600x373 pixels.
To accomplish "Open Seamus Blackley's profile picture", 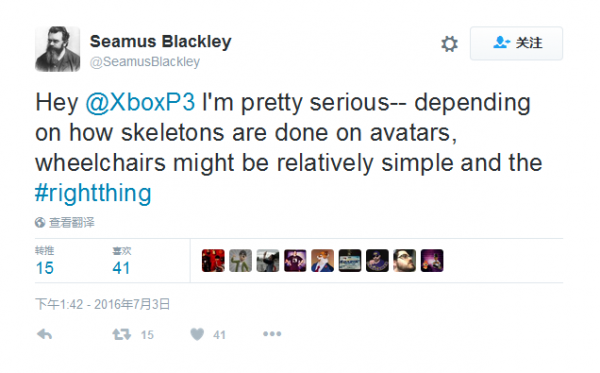I will (x=58, y=49).
